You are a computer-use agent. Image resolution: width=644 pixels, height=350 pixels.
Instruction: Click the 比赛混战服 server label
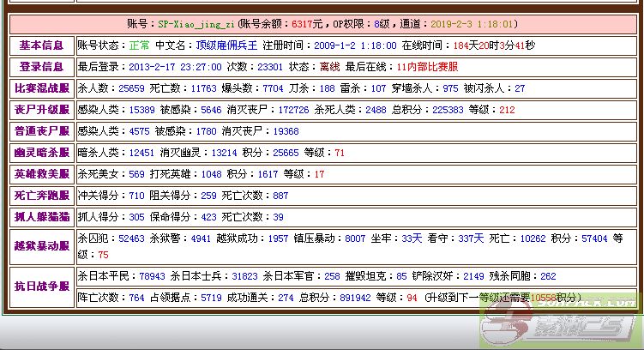(39, 87)
